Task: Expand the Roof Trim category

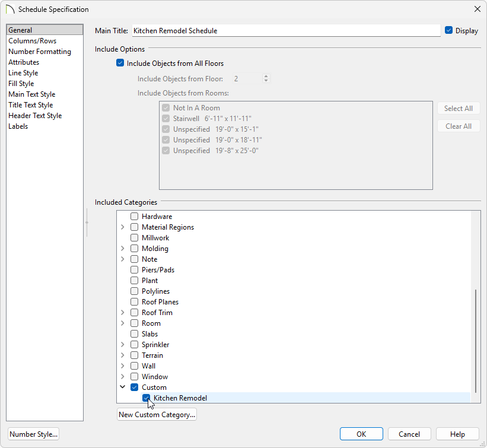Action: pyautogui.click(x=122, y=312)
